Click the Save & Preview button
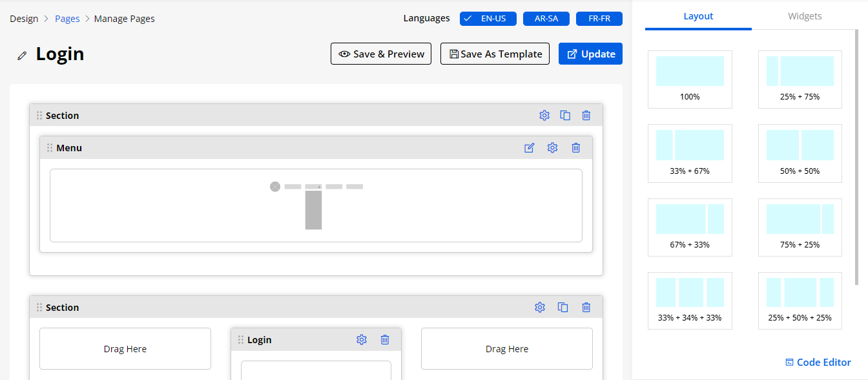 [x=381, y=54]
